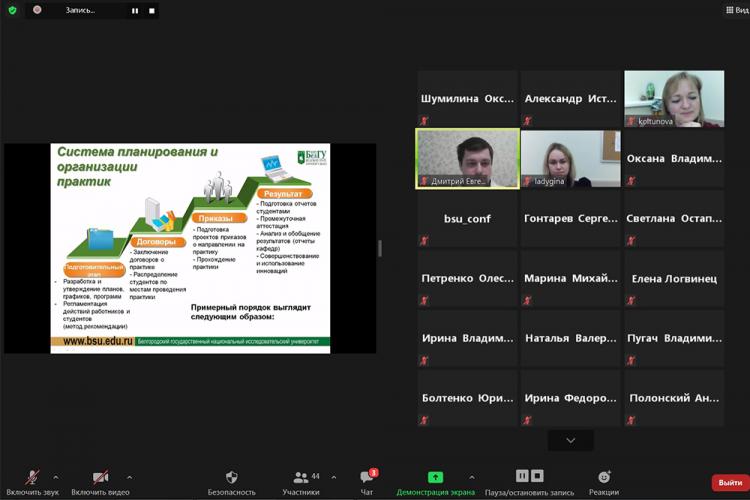Click the red Выйти leave button
This screenshot has width=750, height=500.
coord(728,483)
